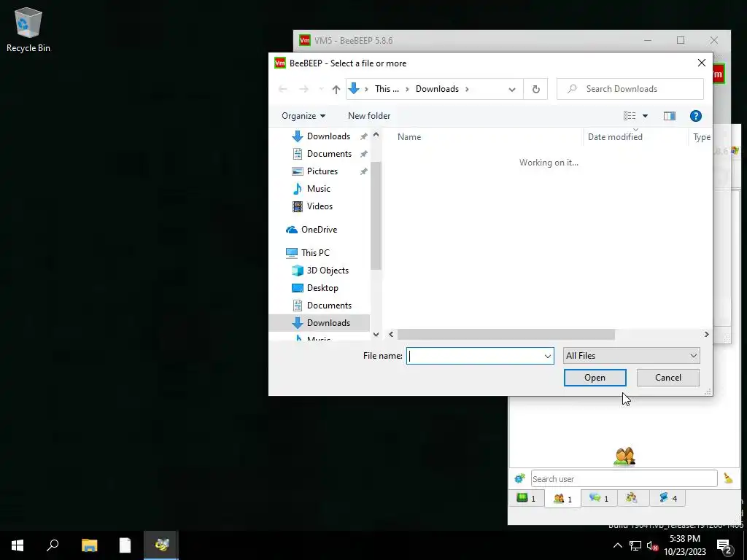
Task: Open notification center icon
Action: tap(724, 545)
